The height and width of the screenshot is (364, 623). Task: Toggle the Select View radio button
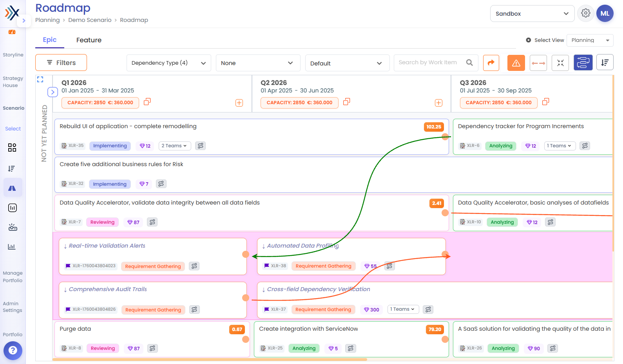528,40
